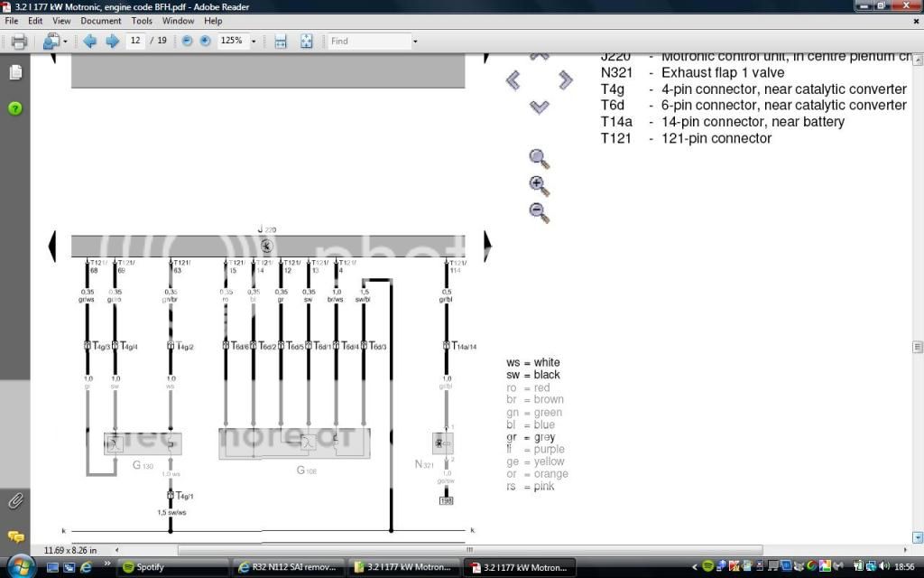Expand the 125% zoom level dropdown
The height and width of the screenshot is (578, 924).
pos(254,42)
